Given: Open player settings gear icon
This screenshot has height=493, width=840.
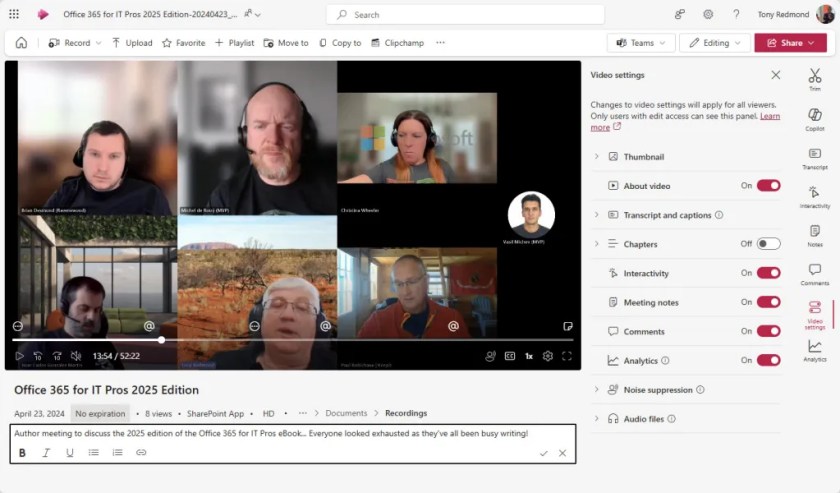Looking at the screenshot, I should click(548, 356).
